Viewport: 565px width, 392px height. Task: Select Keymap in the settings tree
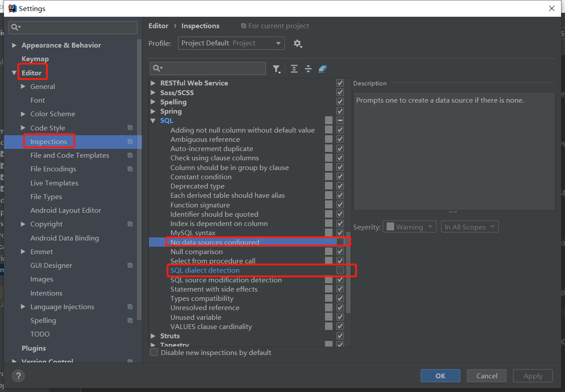tap(35, 59)
